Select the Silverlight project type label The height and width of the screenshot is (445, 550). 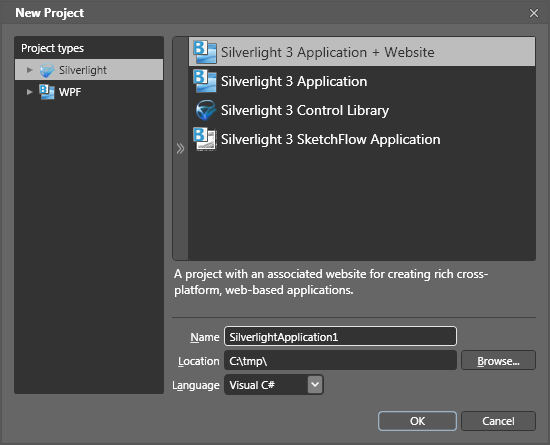(83, 70)
